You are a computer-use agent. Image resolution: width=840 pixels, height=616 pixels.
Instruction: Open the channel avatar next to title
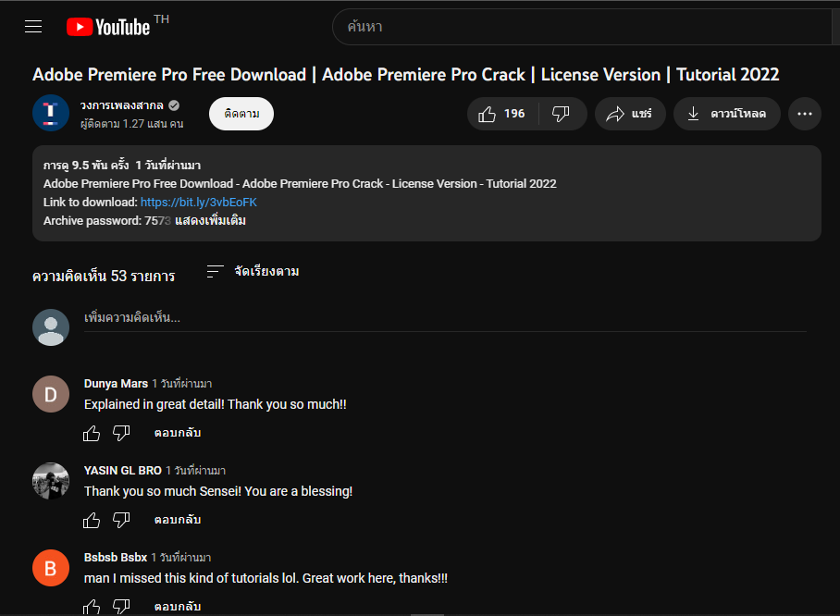51,113
